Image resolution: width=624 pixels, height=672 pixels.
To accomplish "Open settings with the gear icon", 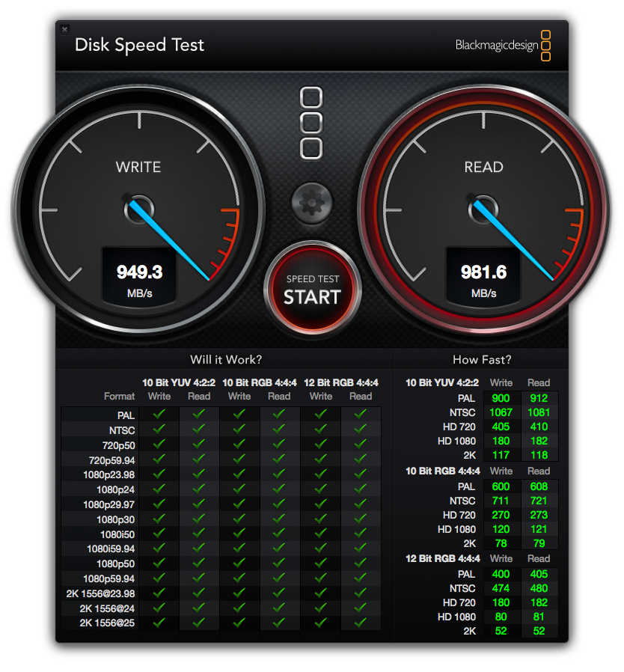I will pos(311,203).
